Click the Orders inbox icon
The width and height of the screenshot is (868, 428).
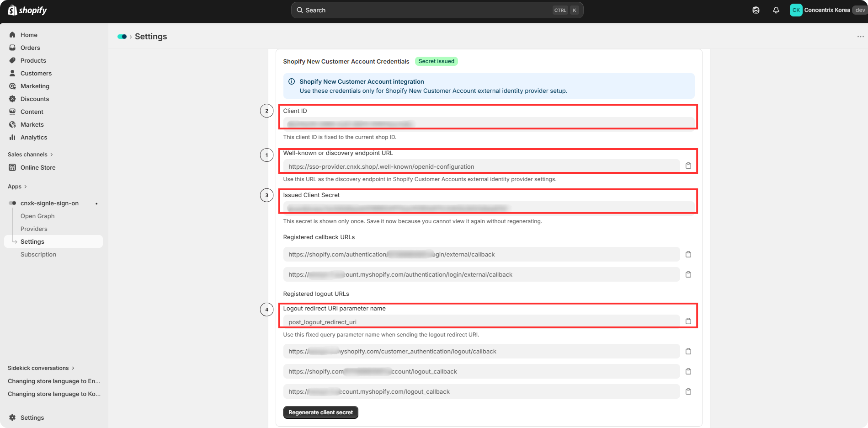click(12, 48)
